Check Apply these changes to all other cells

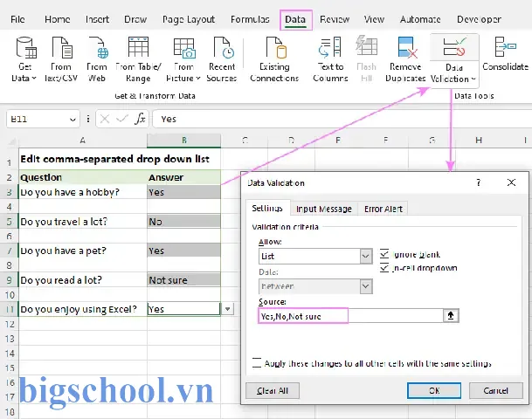(x=257, y=363)
